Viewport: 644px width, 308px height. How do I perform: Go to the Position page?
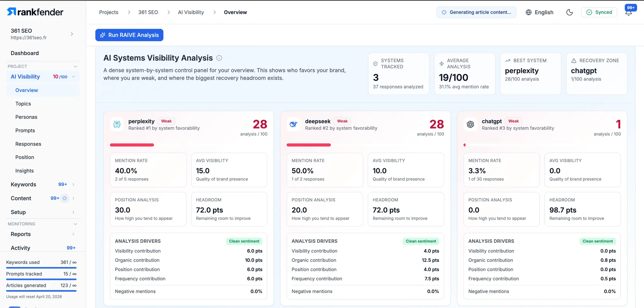(x=25, y=157)
